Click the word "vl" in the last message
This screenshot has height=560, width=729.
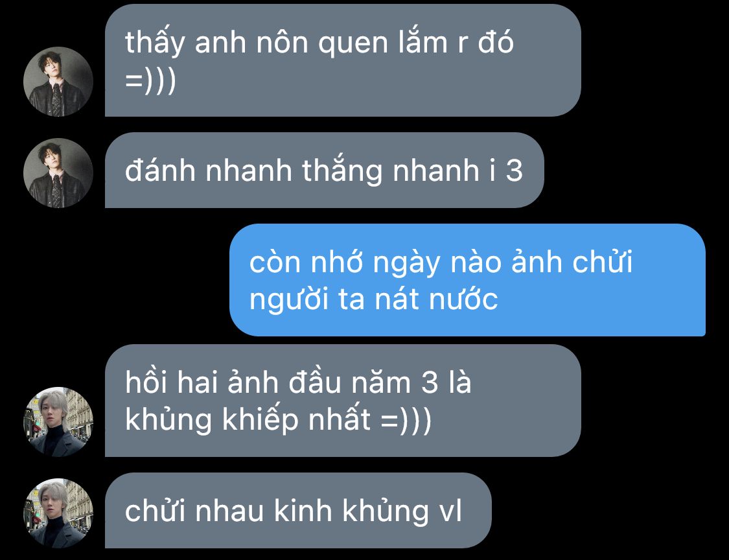pos(450,511)
